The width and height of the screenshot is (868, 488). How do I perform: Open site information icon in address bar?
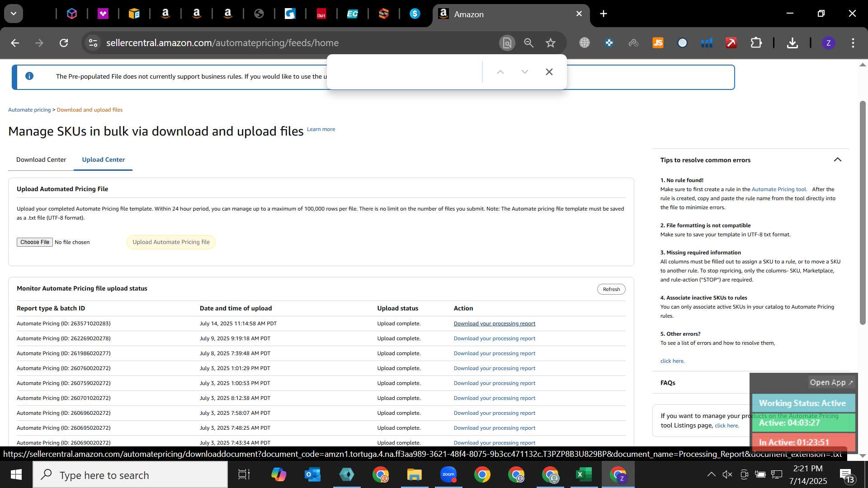point(93,43)
